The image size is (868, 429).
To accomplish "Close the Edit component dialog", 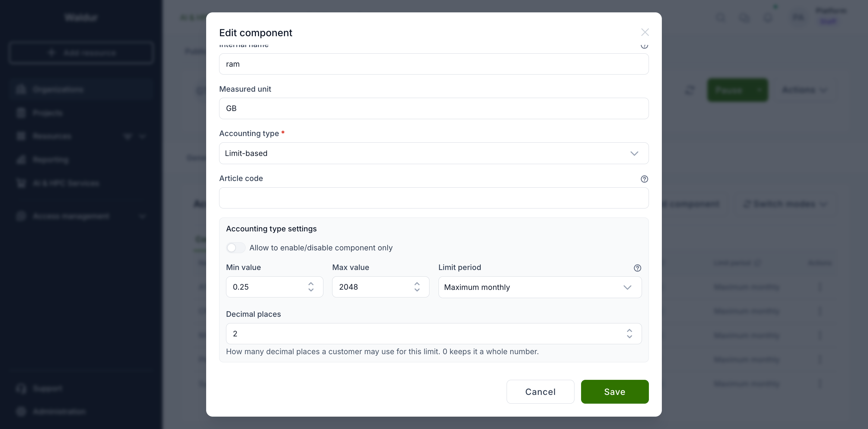I will [645, 32].
